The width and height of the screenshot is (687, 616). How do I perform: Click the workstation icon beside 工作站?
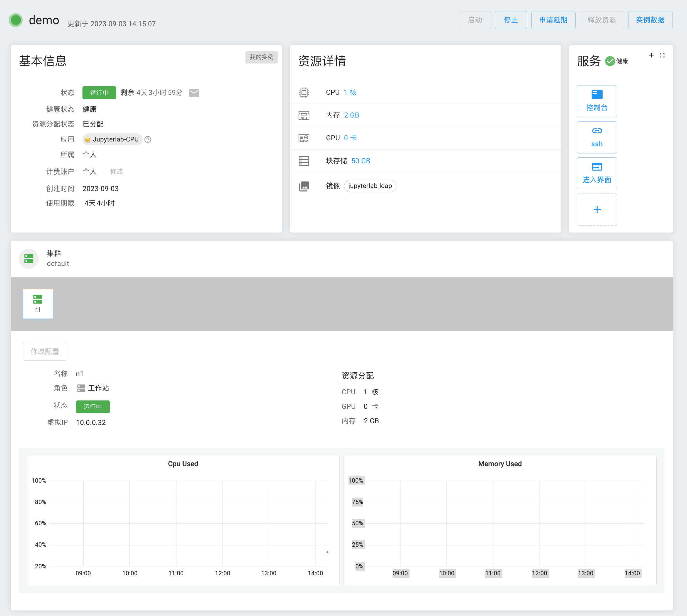pyautogui.click(x=81, y=388)
